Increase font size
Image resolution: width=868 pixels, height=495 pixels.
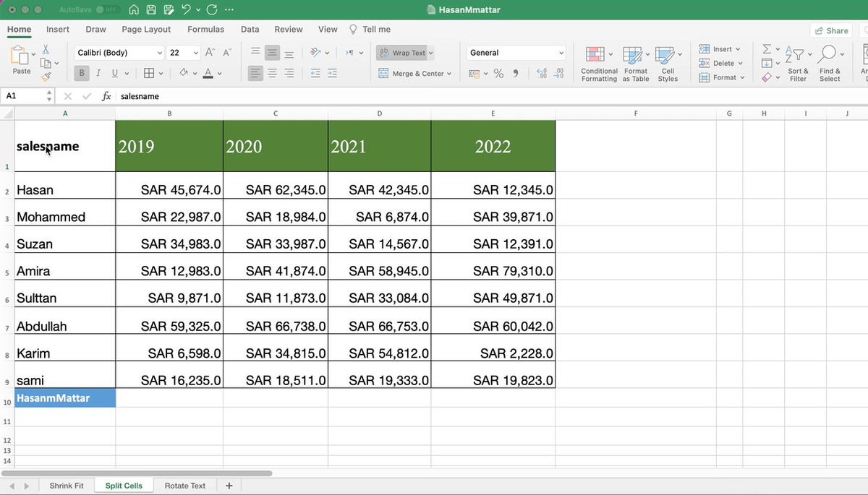pyautogui.click(x=210, y=53)
